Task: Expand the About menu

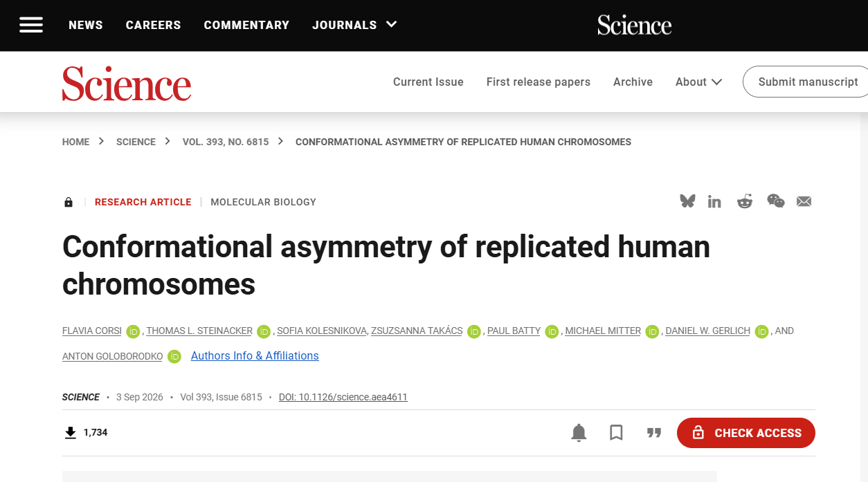Action: (x=698, y=82)
